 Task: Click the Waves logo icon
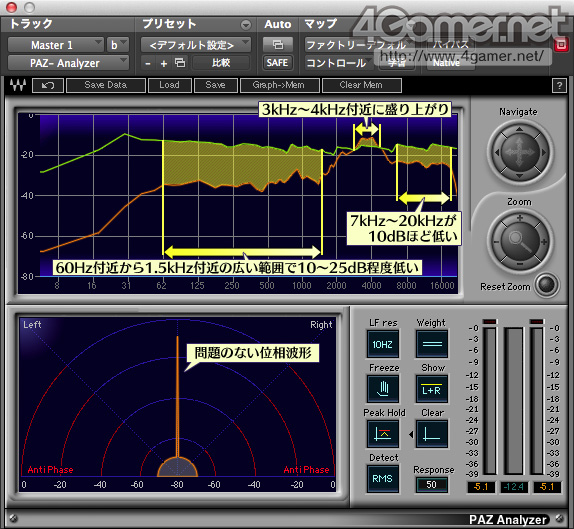pos(18,85)
